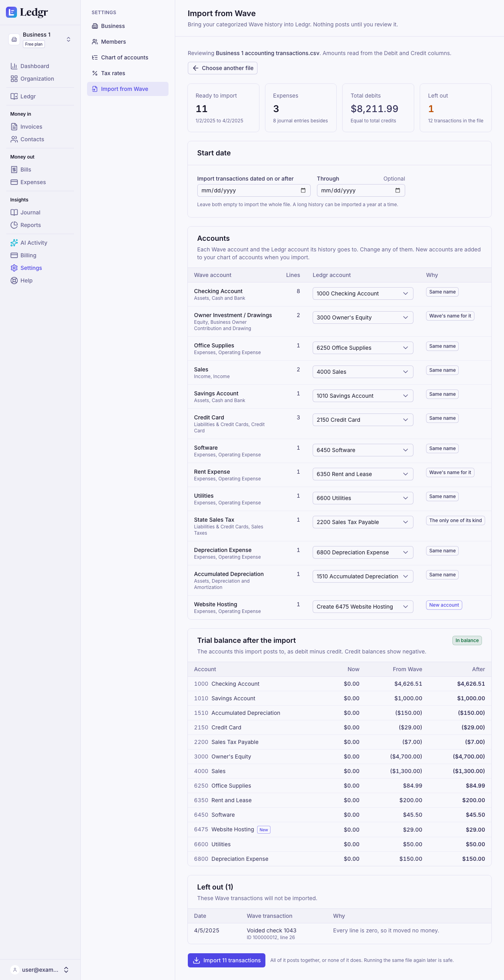Screen dimensions: 504x980
Task: Open the Ledgr account dropdown for Checking Account
Action: [363, 293]
